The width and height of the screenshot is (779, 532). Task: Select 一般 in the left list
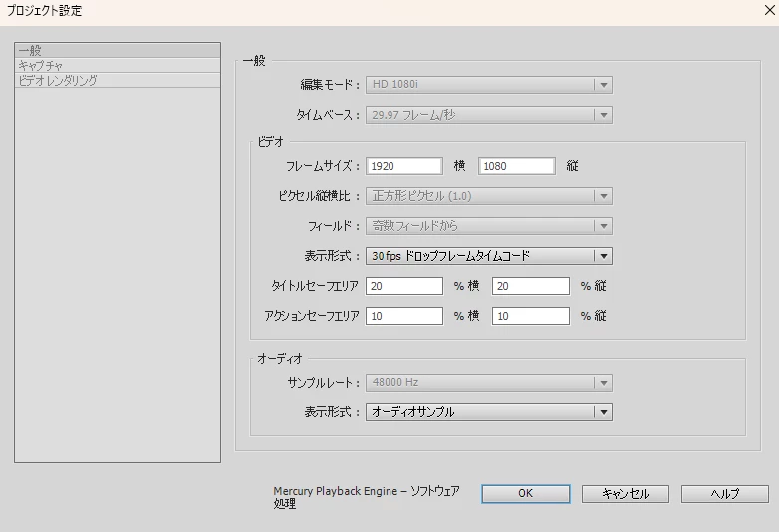point(118,50)
